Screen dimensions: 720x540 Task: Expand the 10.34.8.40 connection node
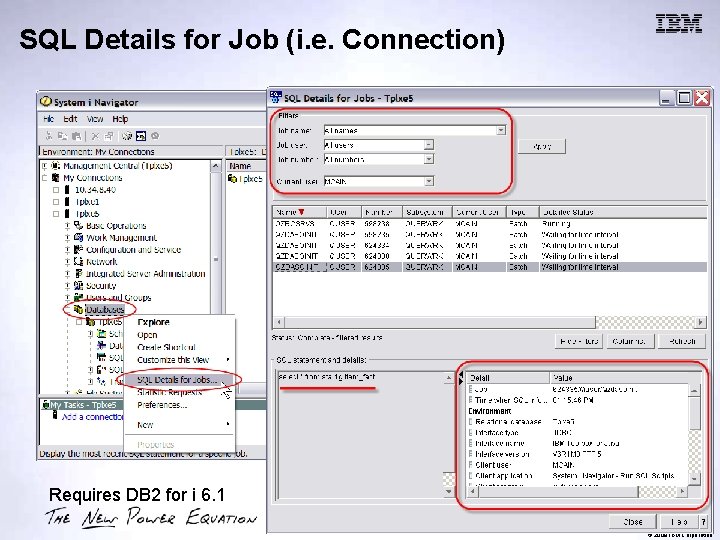56,190
